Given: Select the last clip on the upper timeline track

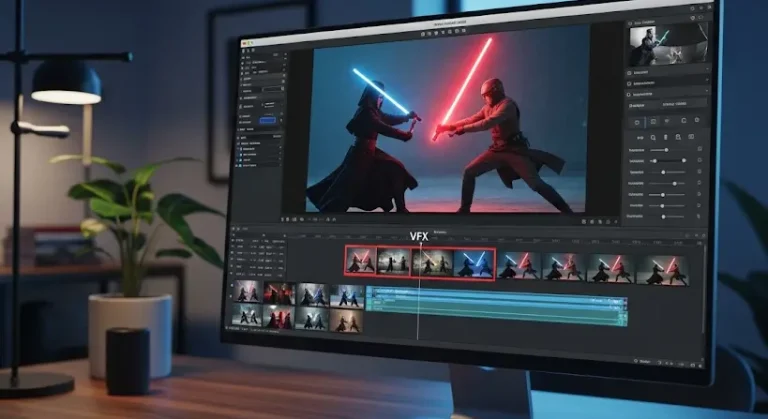Looking at the screenshot, I should (x=663, y=270).
